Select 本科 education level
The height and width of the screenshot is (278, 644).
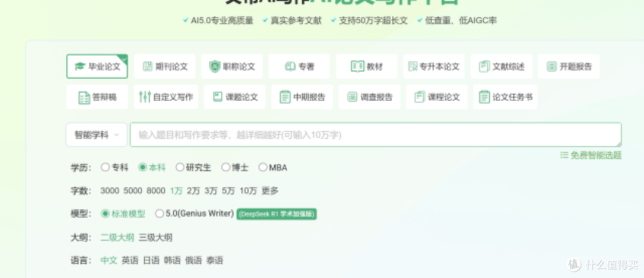[152, 168]
